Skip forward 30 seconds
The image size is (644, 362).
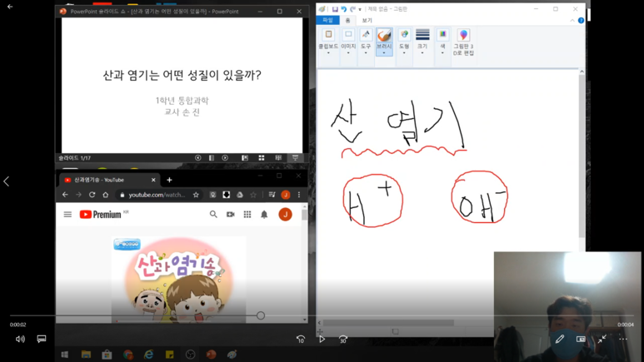point(343,339)
